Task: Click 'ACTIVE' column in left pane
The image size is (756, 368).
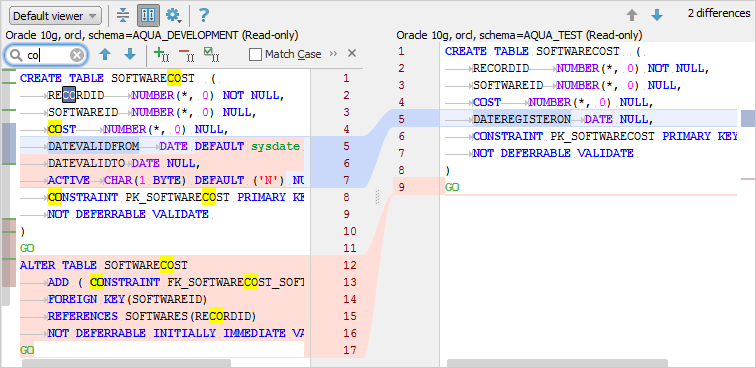Action: pos(68,180)
